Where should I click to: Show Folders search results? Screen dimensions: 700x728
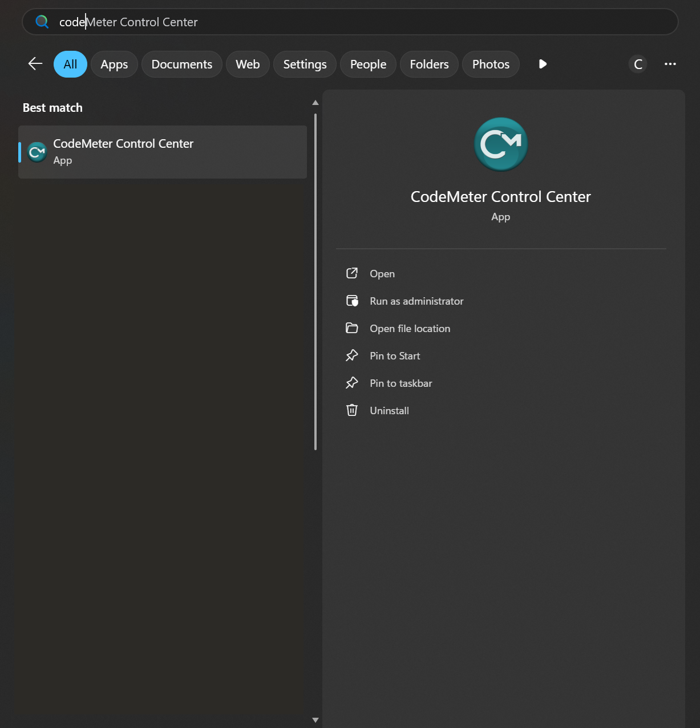(x=430, y=64)
